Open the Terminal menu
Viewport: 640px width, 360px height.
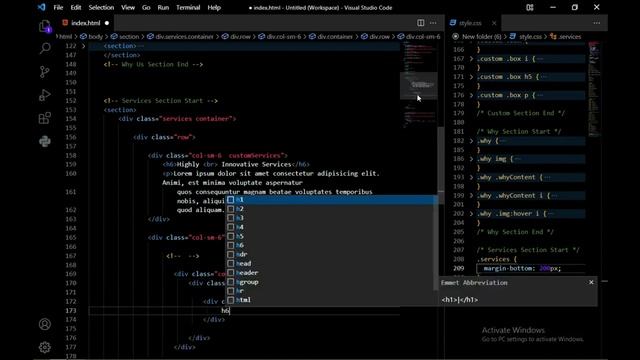tap(188, 7)
